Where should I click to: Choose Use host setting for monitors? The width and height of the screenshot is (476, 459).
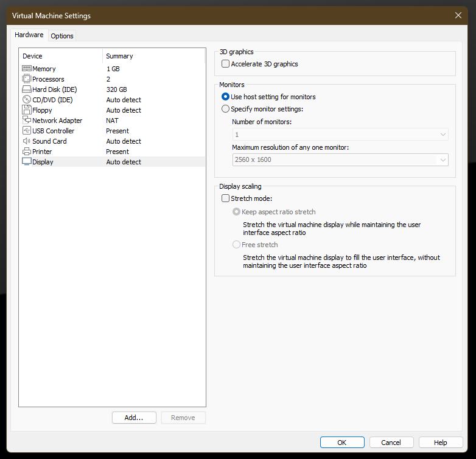[225, 97]
